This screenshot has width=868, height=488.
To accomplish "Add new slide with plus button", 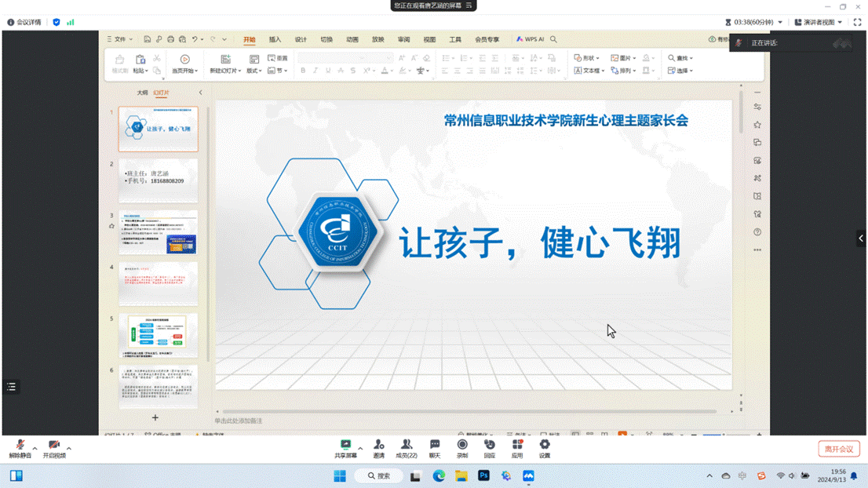I will [x=155, y=417].
